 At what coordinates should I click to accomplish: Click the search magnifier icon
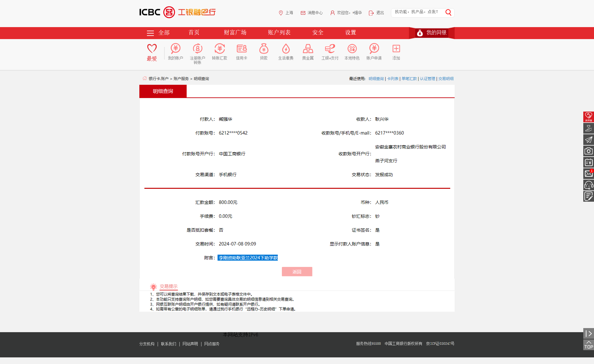click(x=448, y=12)
